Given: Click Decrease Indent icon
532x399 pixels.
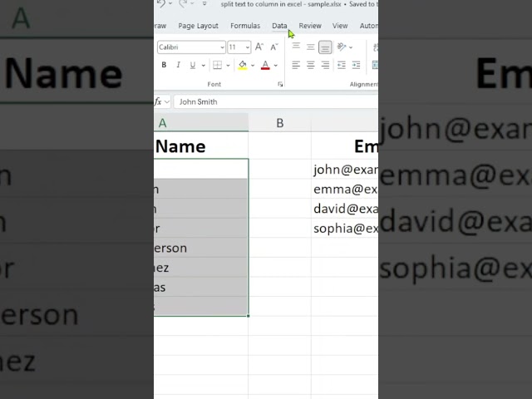Looking at the screenshot, I should [342, 65].
